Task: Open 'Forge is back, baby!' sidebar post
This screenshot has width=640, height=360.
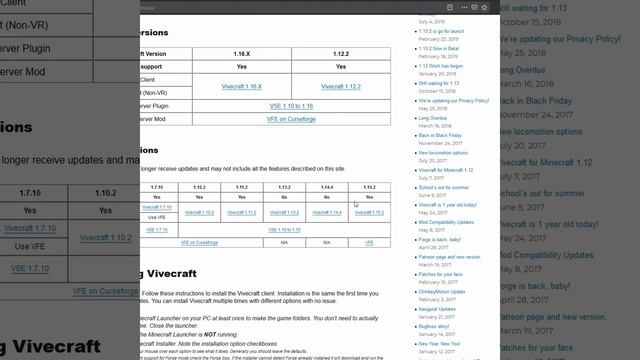Action: coord(440,240)
